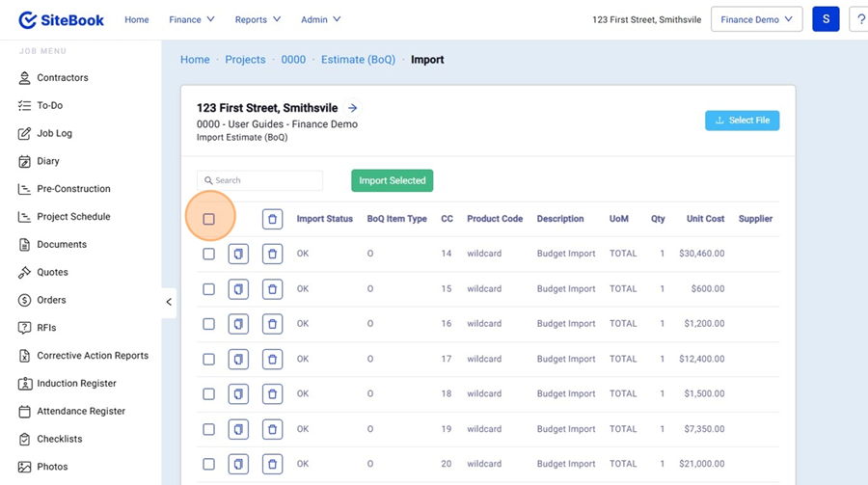The width and height of the screenshot is (868, 485).
Task: Click the SiteBook logo
Action: (x=62, y=19)
